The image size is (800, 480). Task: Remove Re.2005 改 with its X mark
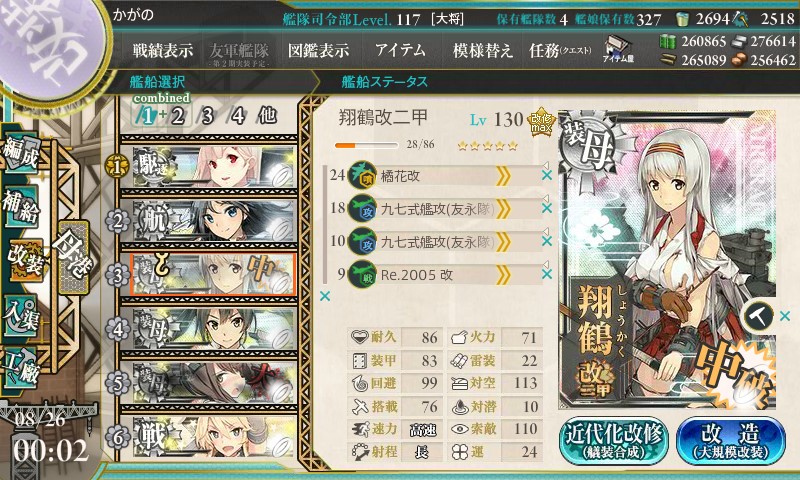pos(547,274)
